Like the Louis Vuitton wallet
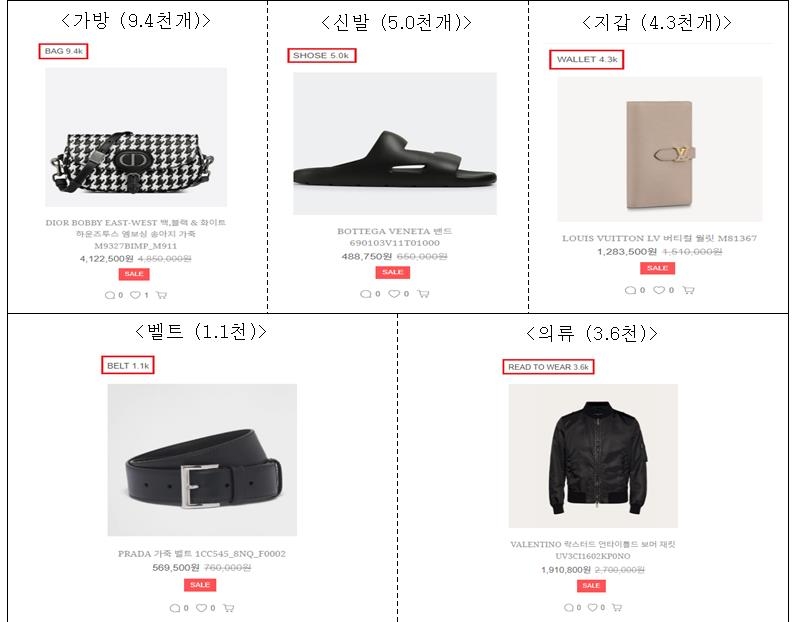The height and width of the screenshot is (622, 800). click(x=659, y=290)
